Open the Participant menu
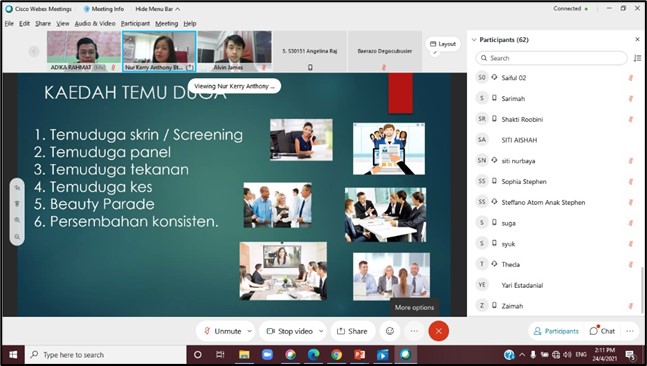 (135, 24)
